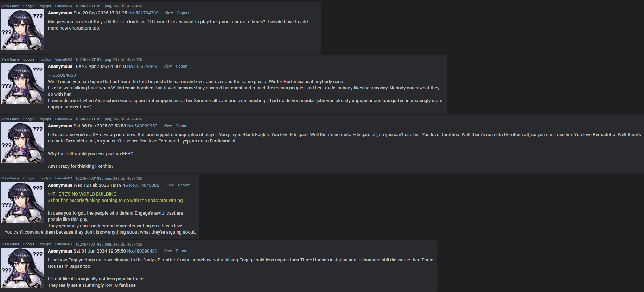
Task: Report post No.514045082
Action: click(184, 185)
